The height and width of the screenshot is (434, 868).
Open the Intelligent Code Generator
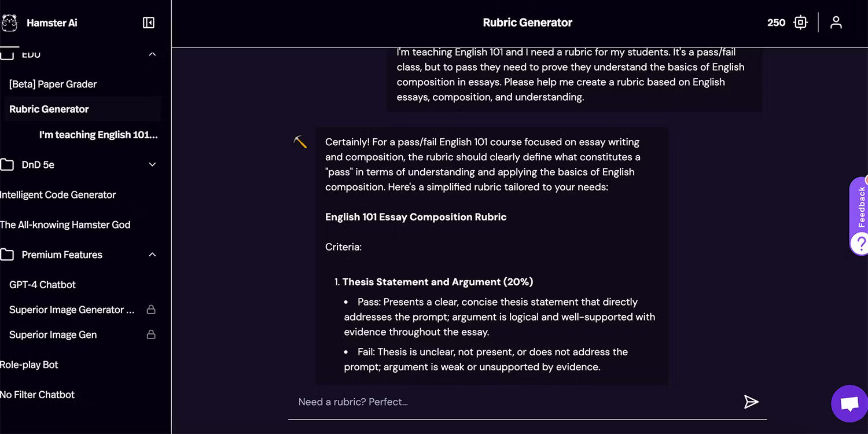point(58,195)
